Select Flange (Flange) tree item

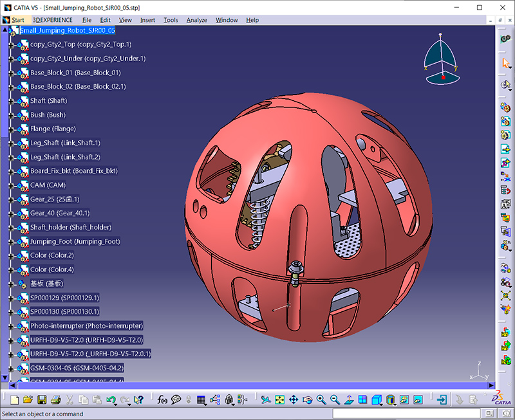pyautogui.click(x=53, y=129)
